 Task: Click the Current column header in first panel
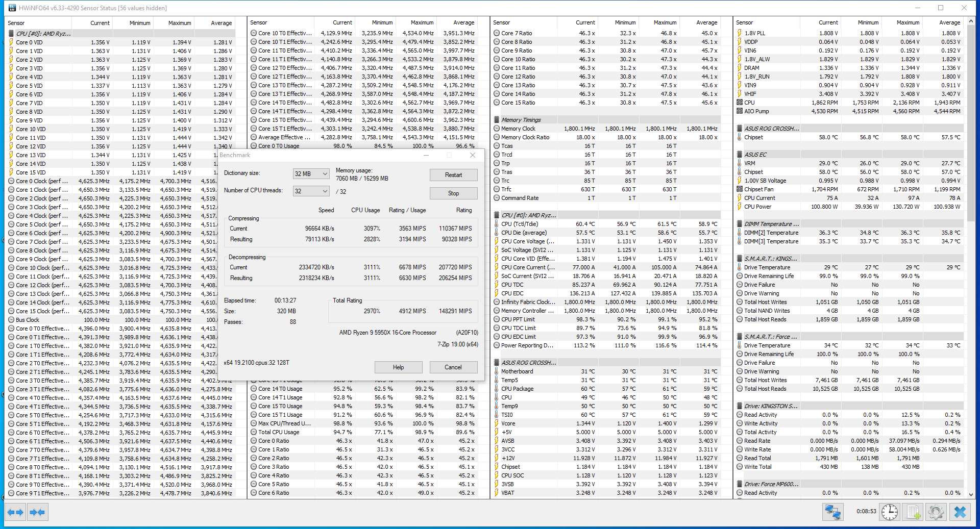92,23
